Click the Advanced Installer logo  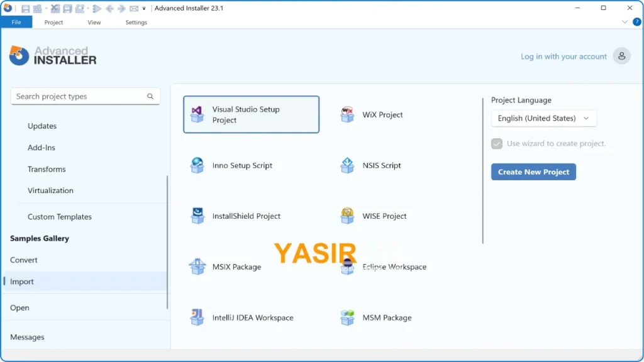click(x=53, y=55)
